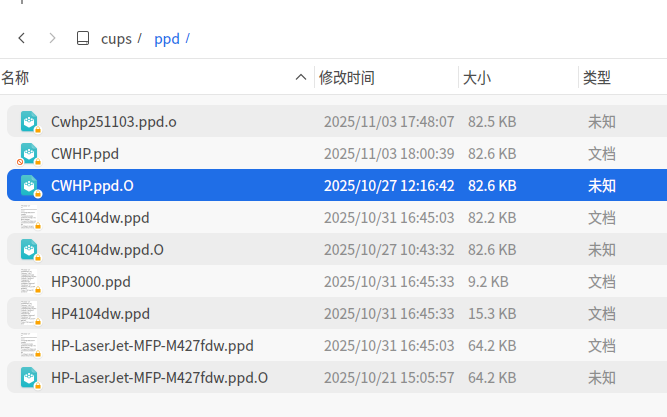The image size is (667, 417).
Task: Select file name GC4104dw.ppd
Action: [100, 218]
